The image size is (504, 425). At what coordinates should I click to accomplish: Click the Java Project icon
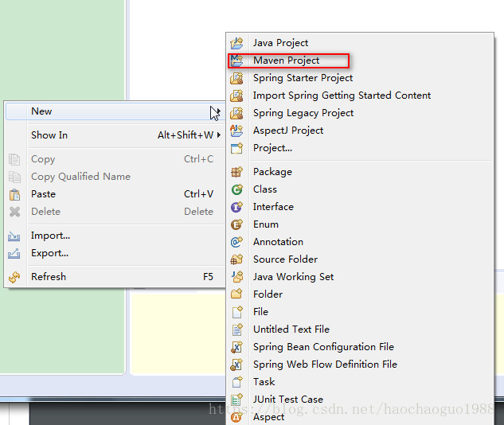[237, 43]
